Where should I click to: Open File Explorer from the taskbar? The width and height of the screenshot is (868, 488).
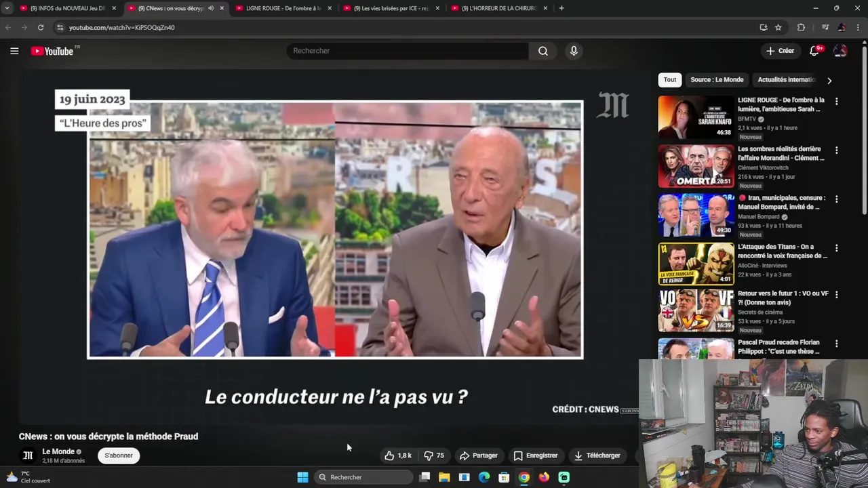pyautogui.click(x=444, y=477)
